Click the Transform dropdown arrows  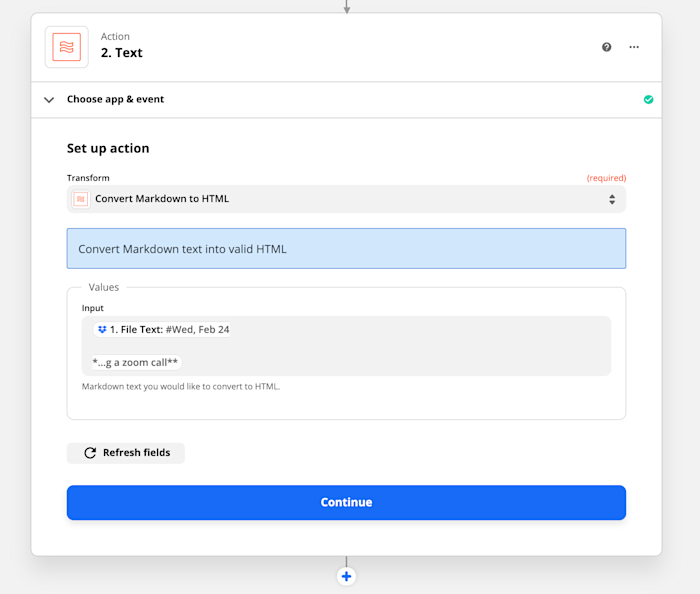click(612, 199)
